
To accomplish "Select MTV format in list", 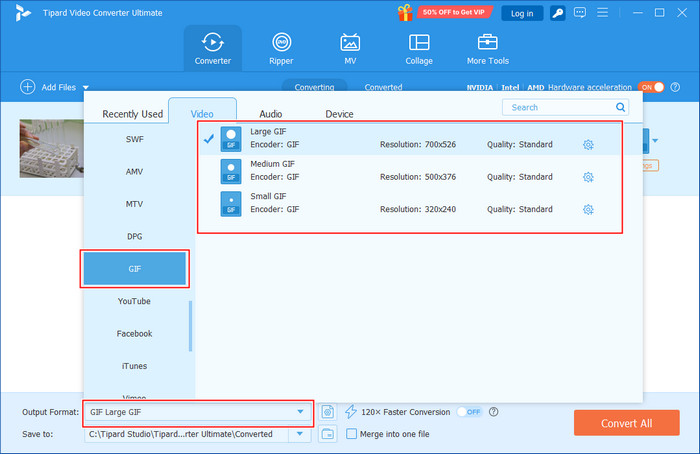I will (x=135, y=204).
